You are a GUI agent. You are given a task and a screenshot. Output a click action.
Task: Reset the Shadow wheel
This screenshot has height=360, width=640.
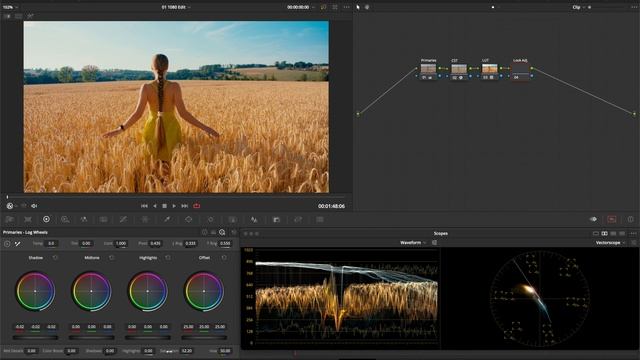(x=55, y=258)
